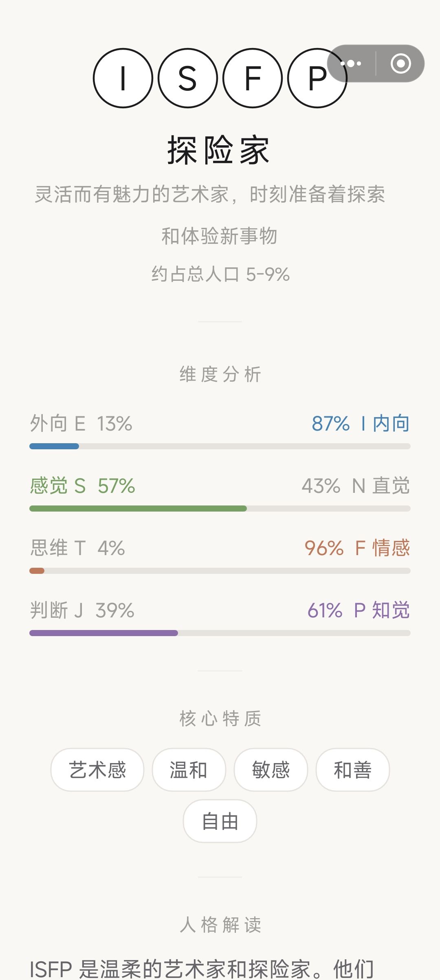
Task: Click the blue E/I introversion progress bar
Action: (220, 446)
